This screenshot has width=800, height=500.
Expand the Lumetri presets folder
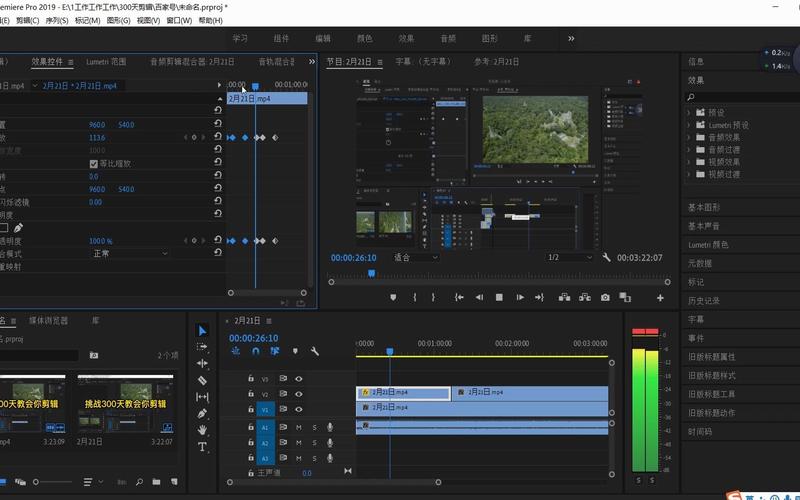pyautogui.click(x=688, y=125)
